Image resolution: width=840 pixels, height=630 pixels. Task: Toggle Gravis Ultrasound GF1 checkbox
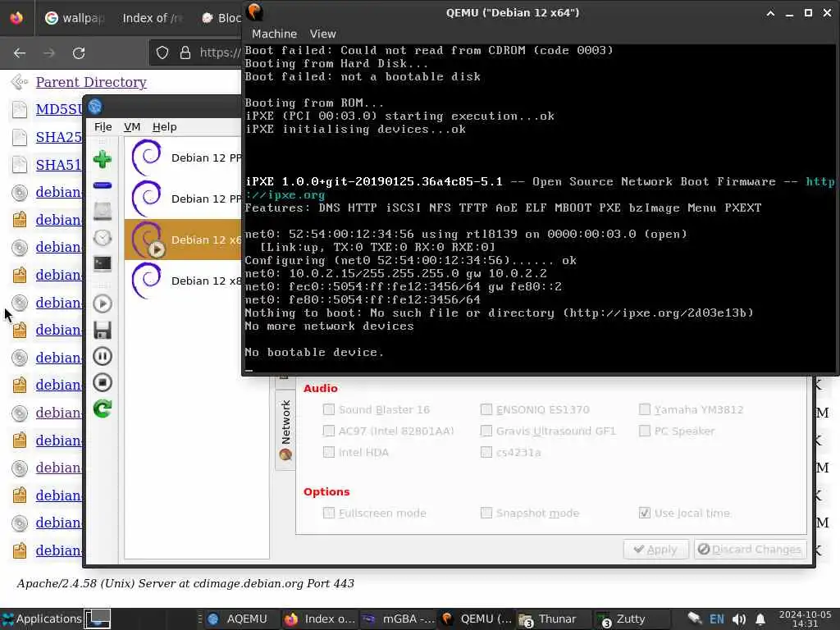tap(486, 431)
